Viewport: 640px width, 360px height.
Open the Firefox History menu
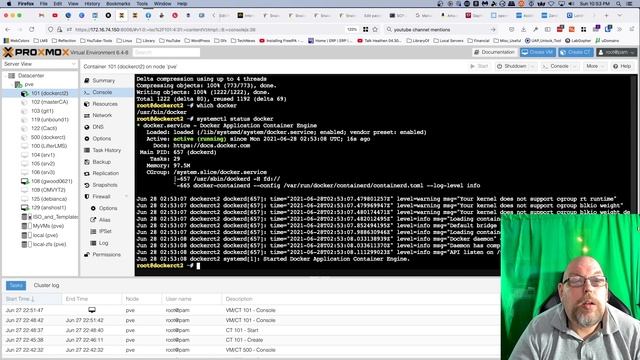pyautogui.click(x=92, y=4)
